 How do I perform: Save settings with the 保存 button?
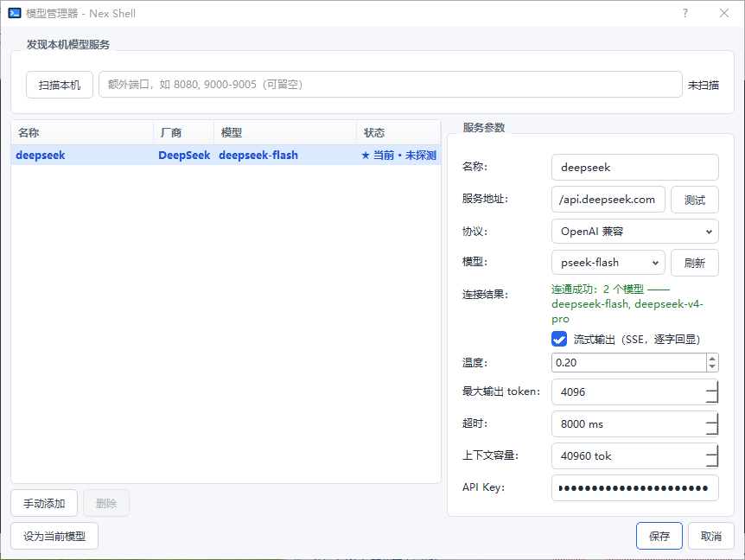(x=659, y=537)
